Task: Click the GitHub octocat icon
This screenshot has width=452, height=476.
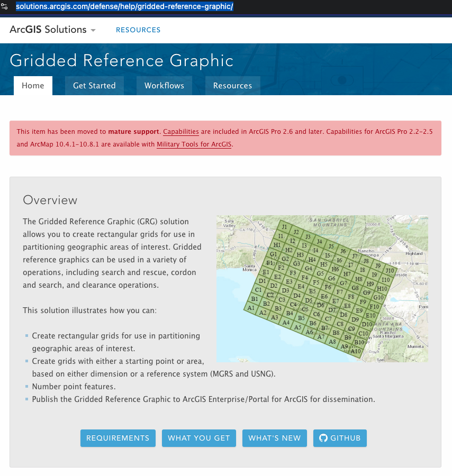Action: 323,438
